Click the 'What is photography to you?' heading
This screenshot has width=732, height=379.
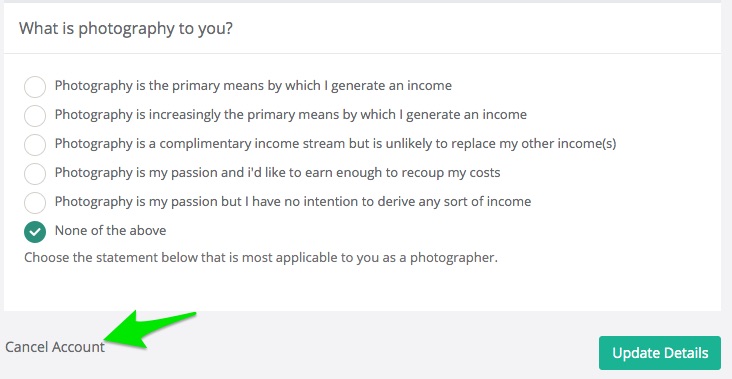click(126, 28)
